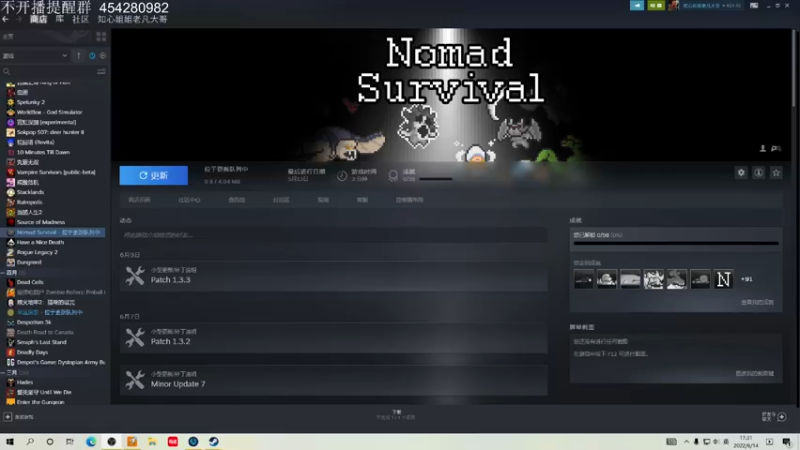Select Enter the Gungeon entry
The width and height of the screenshot is (800, 450).
[40, 402]
